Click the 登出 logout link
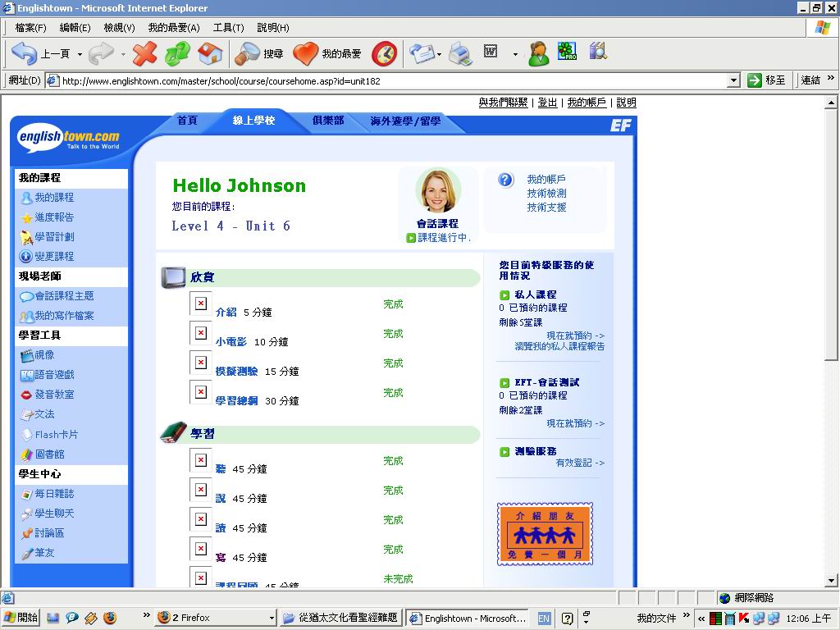The width and height of the screenshot is (840, 630). (x=547, y=103)
